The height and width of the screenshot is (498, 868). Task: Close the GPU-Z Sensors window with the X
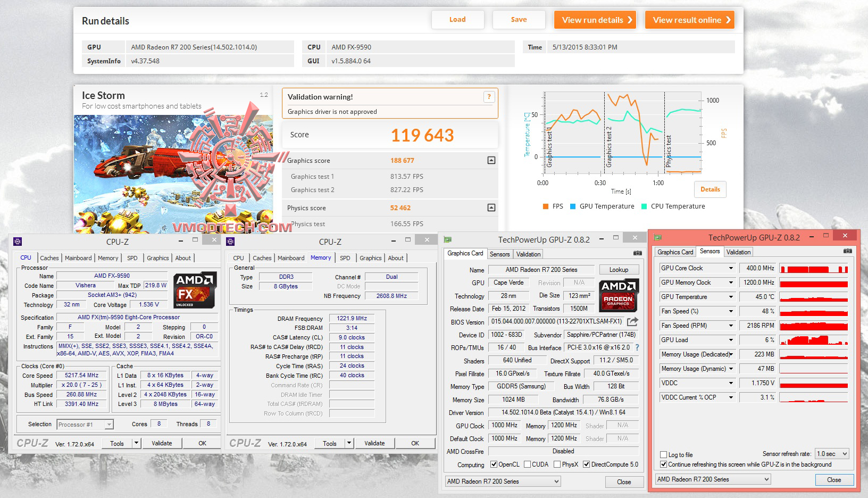(845, 235)
